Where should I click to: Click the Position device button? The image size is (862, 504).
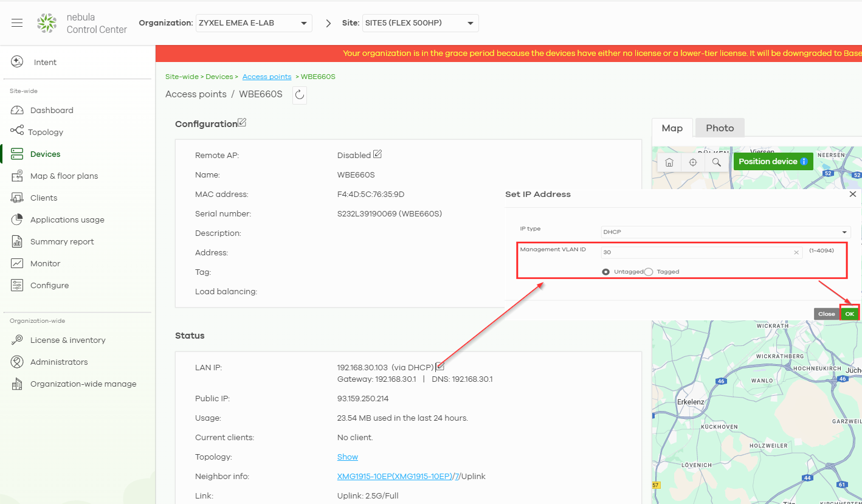(773, 161)
